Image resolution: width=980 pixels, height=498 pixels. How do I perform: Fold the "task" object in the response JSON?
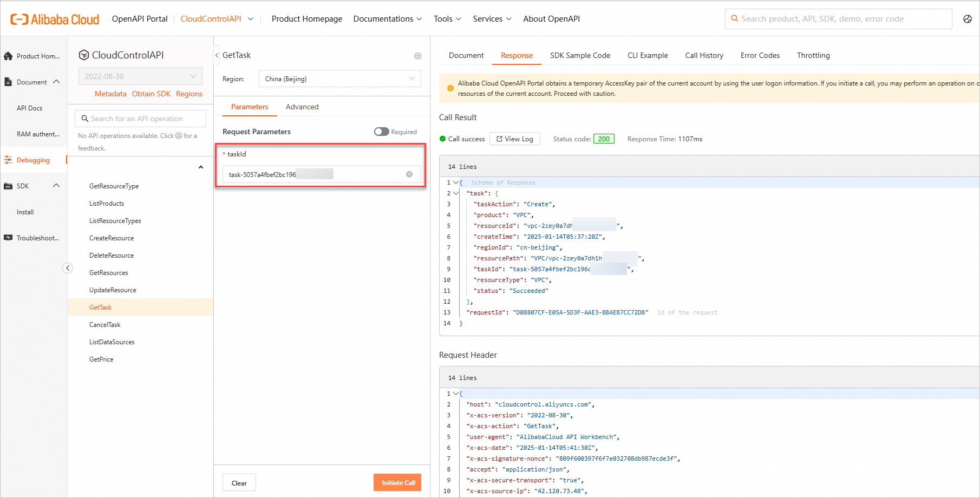(456, 193)
